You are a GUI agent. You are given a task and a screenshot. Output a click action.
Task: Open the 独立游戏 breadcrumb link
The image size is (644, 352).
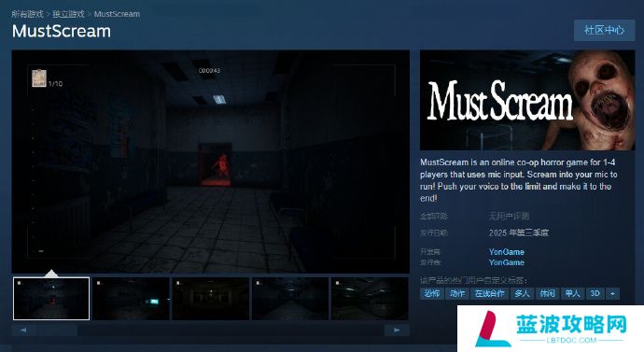point(68,14)
